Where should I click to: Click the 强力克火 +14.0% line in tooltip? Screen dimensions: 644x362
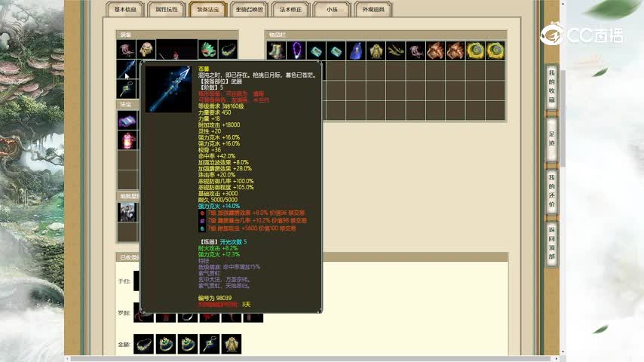coord(219,206)
